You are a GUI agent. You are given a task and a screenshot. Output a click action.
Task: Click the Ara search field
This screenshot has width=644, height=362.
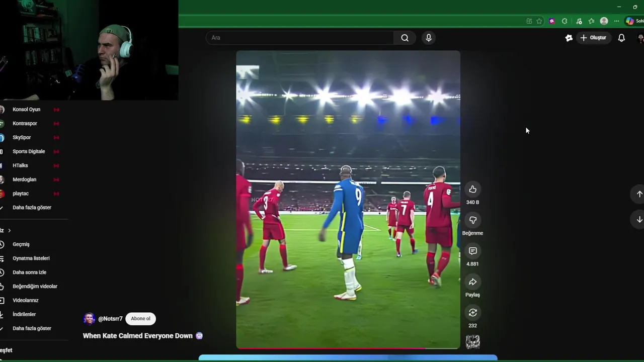300,38
